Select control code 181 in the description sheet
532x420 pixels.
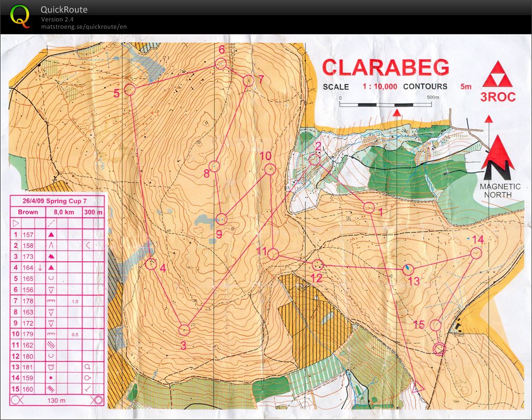click(x=28, y=367)
